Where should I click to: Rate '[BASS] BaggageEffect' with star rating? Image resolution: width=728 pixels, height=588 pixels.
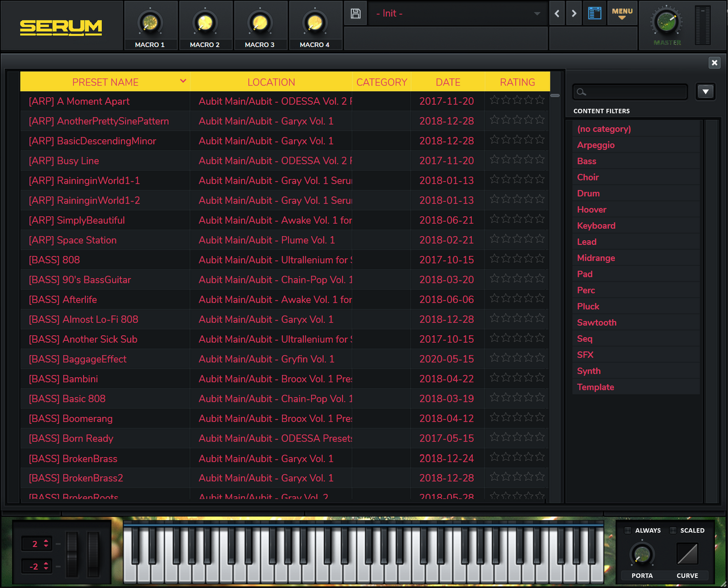[x=517, y=357]
